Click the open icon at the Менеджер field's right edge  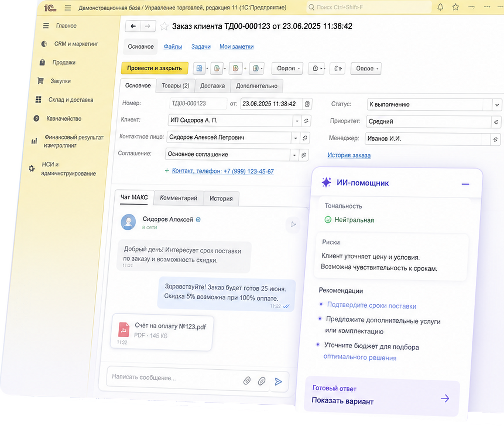(x=495, y=139)
